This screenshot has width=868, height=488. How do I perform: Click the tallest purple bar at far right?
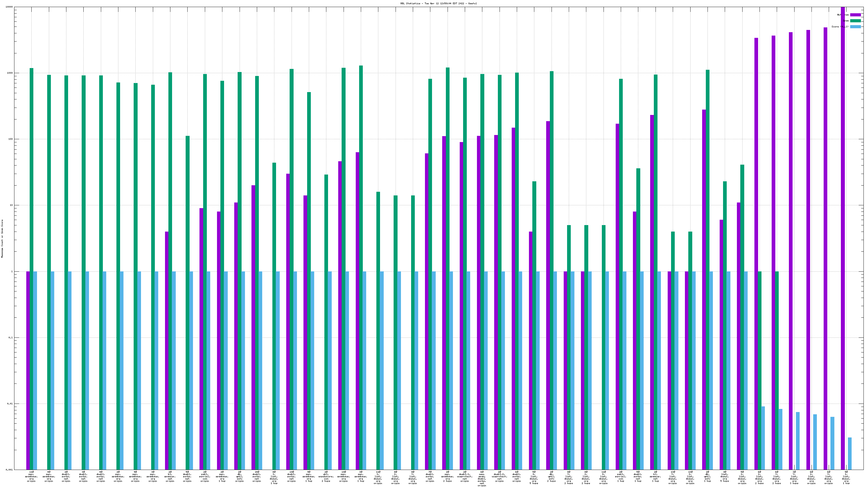[843, 236]
